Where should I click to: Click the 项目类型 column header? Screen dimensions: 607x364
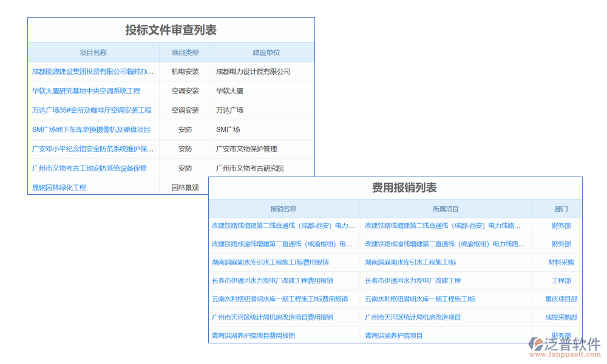[185, 53]
